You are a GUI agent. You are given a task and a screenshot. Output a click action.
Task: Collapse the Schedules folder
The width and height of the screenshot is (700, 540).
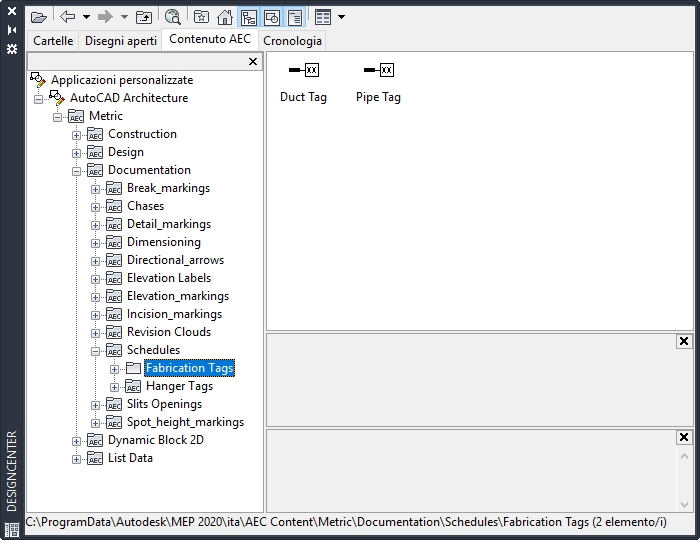[x=95, y=351]
